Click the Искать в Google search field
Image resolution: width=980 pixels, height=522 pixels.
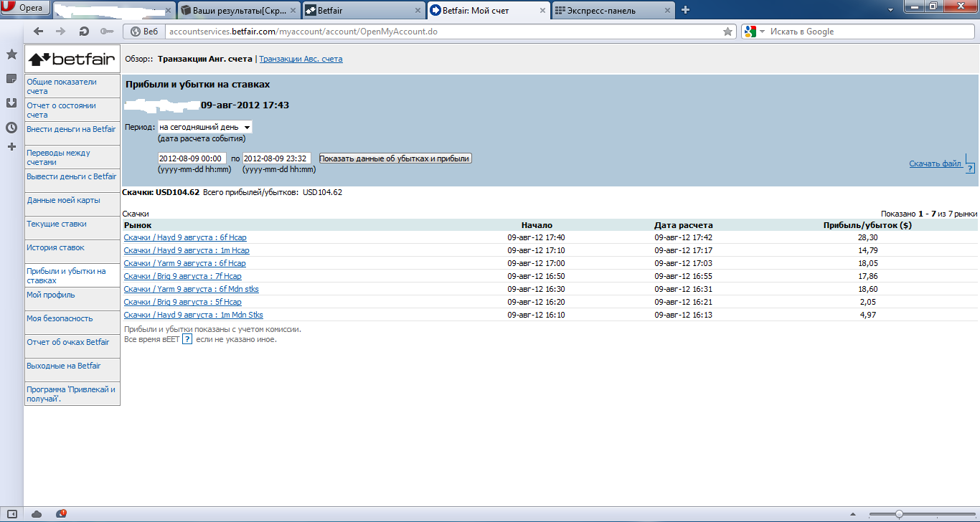[871, 32]
